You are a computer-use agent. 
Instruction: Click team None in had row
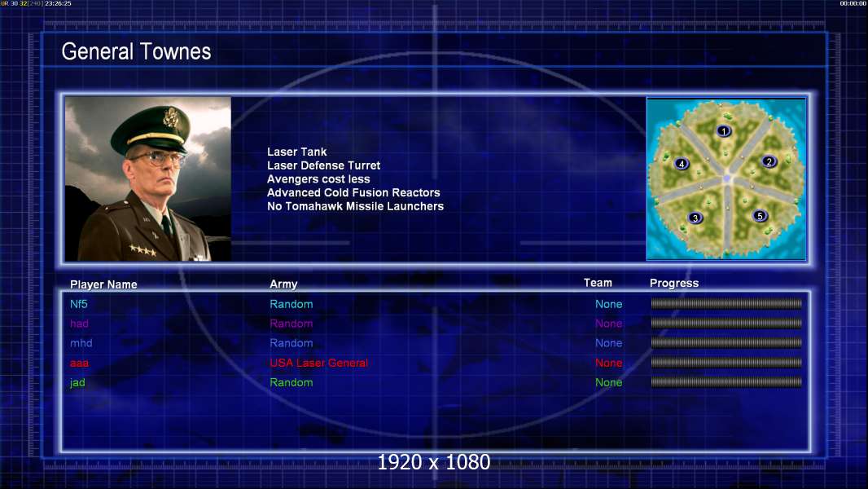point(608,324)
